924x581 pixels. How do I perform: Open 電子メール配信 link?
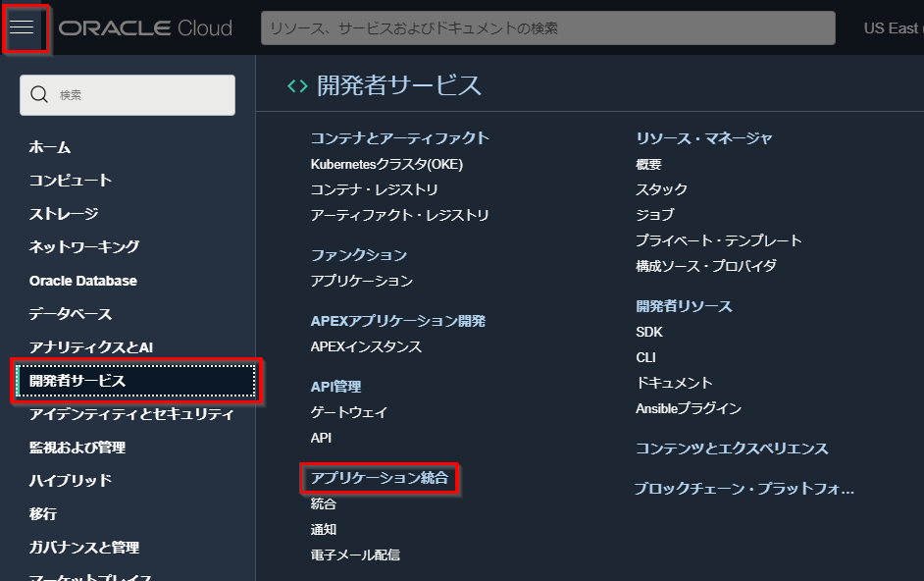click(355, 555)
